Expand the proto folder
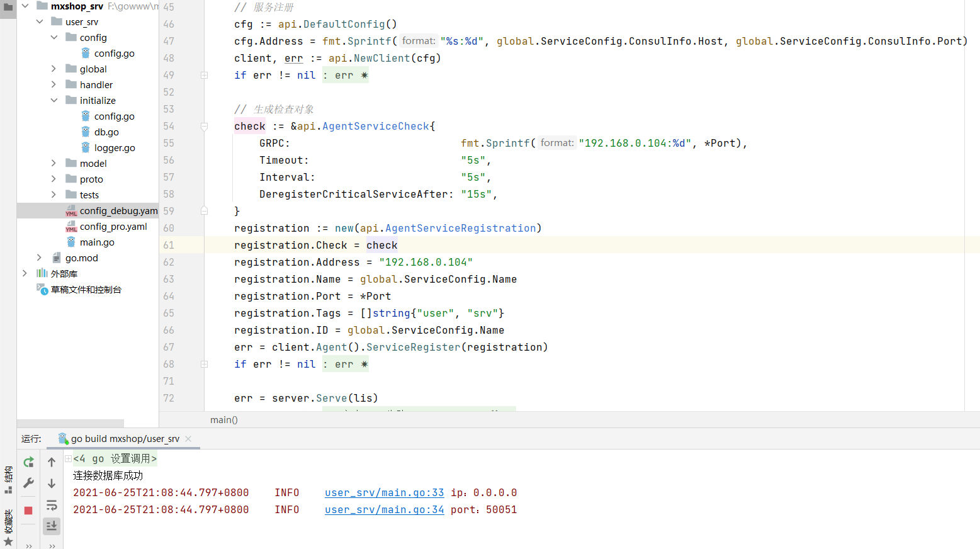This screenshot has height=549, width=980. (x=54, y=179)
